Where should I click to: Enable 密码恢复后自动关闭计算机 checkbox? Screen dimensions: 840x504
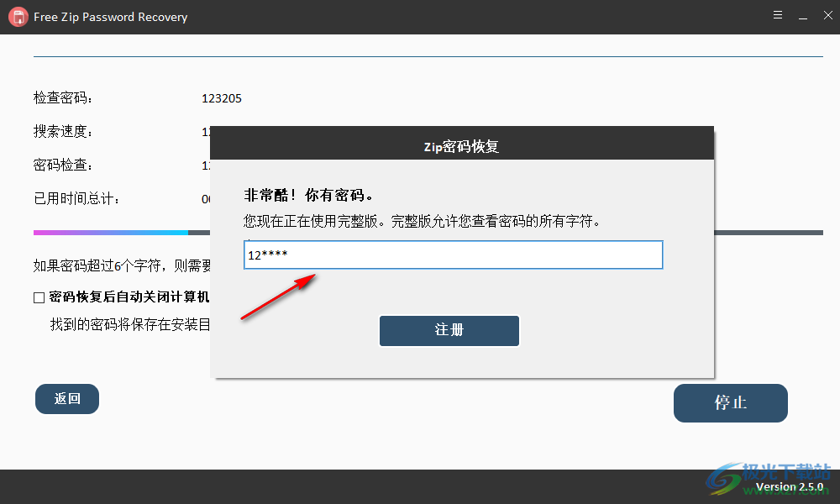tap(39, 297)
